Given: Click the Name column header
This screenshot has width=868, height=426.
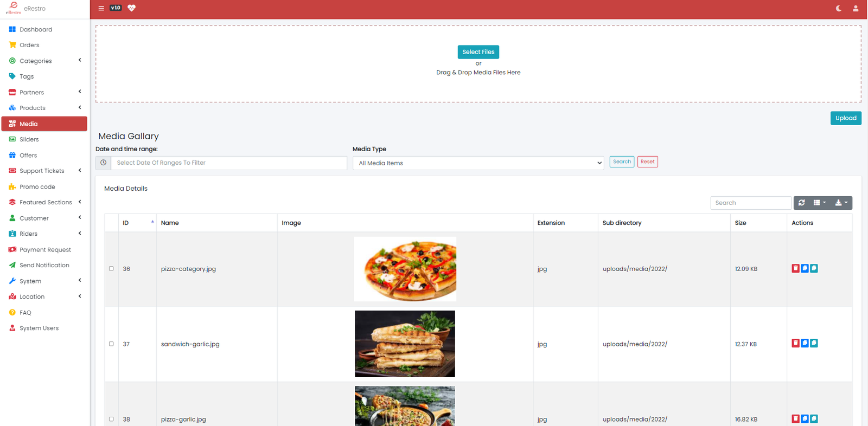Looking at the screenshot, I should click(216, 223).
